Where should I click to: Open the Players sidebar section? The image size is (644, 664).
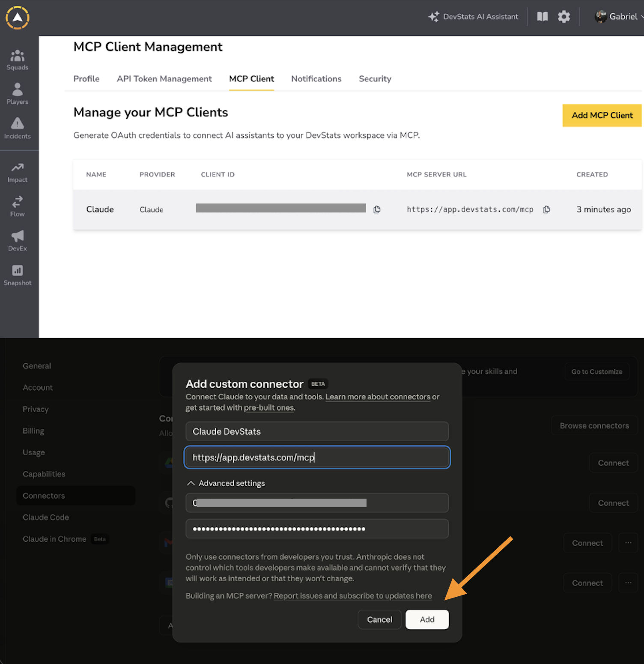[18, 94]
